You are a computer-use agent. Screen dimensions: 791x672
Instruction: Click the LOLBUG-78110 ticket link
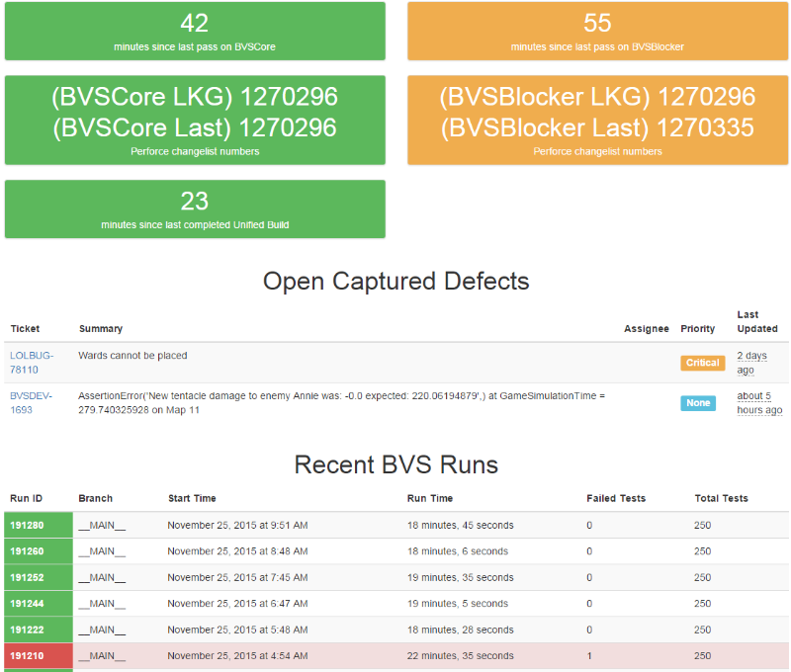[x=32, y=362]
